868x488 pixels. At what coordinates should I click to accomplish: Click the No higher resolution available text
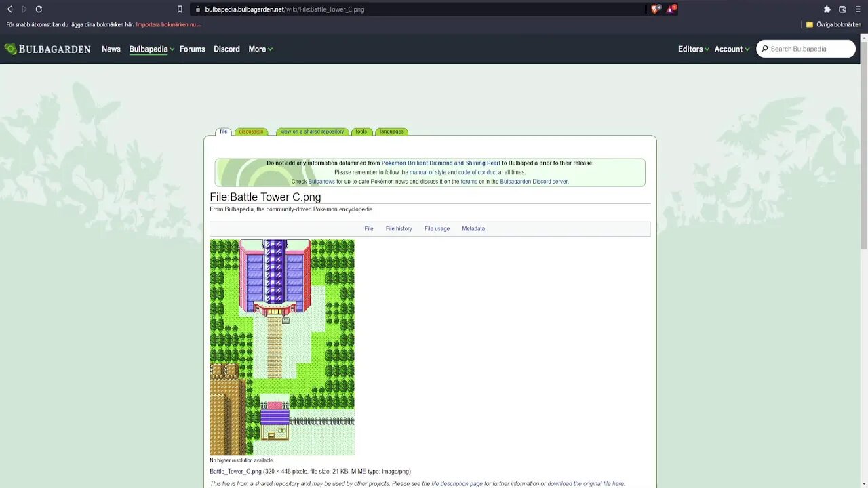[241, 460]
